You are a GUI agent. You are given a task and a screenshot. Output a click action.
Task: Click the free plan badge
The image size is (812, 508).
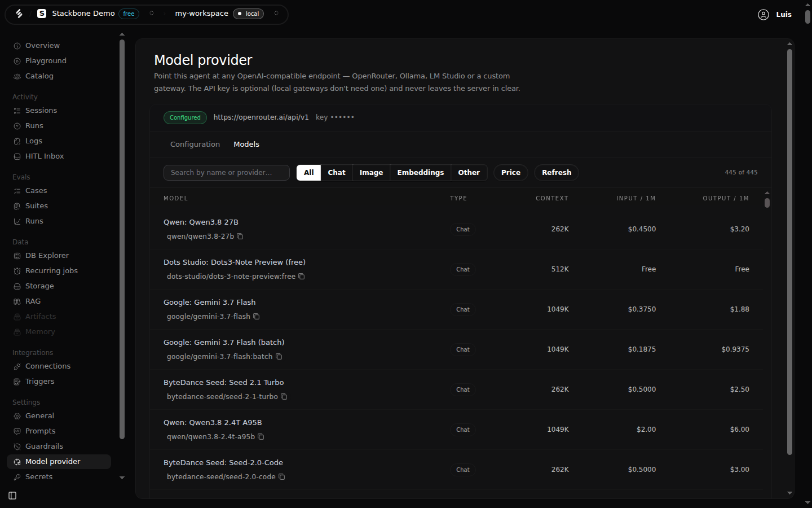tap(129, 14)
